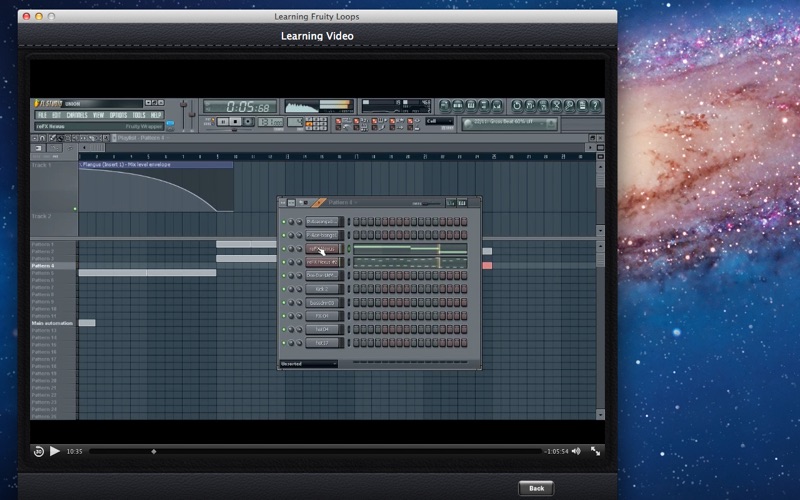
Task: Click the rewind 30 seconds icon
Action: click(x=38, y=452)
